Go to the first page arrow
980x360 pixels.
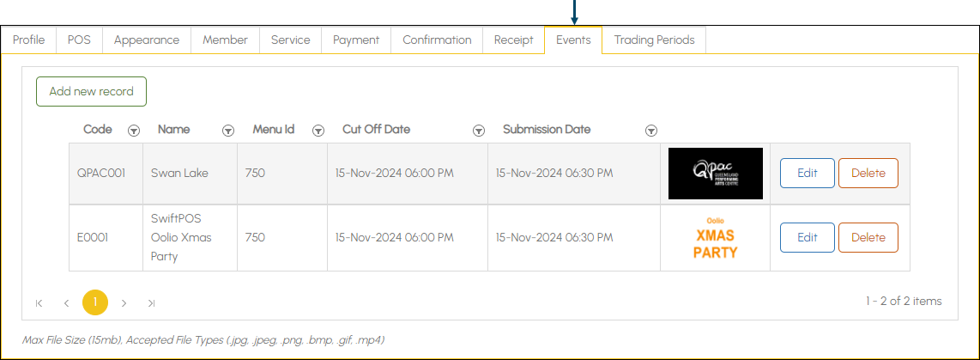39,303
